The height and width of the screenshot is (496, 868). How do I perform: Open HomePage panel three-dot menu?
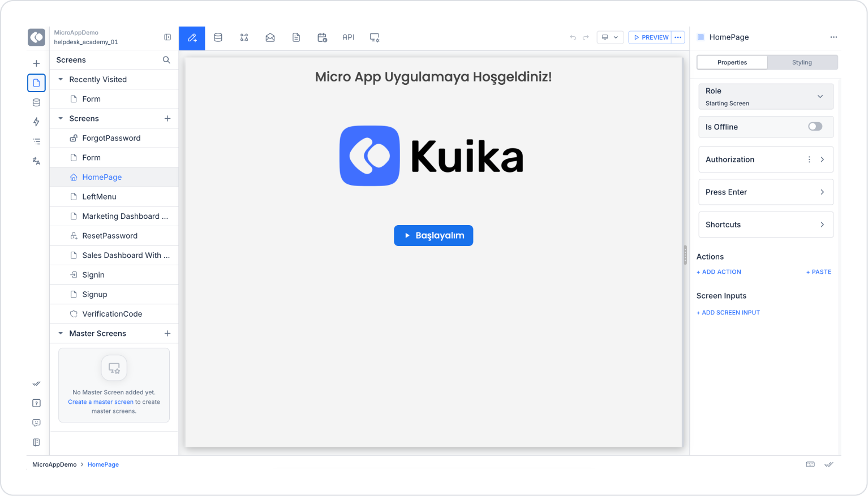tap(833, 37)
